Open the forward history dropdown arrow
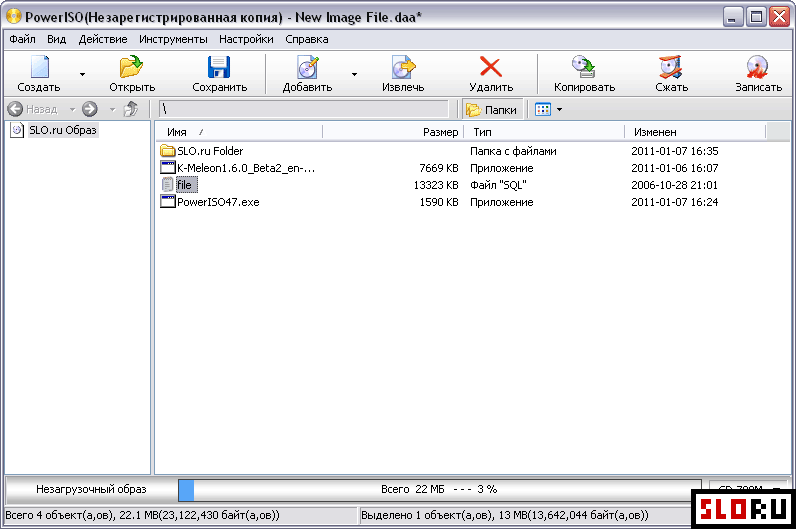Viewport: 796px width, 529px height. click(x=113, y=109)
